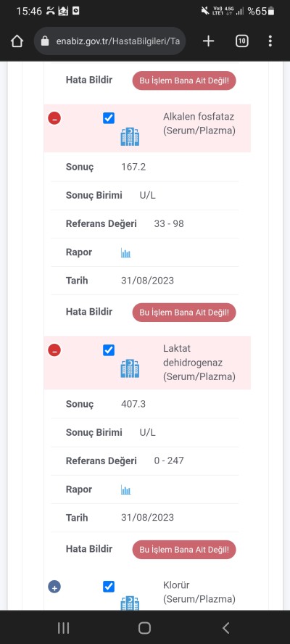Viewport: 290px width, 644px height.
Task: Open the tab switcher showing 10 tabs
Action: pos(242,41)
